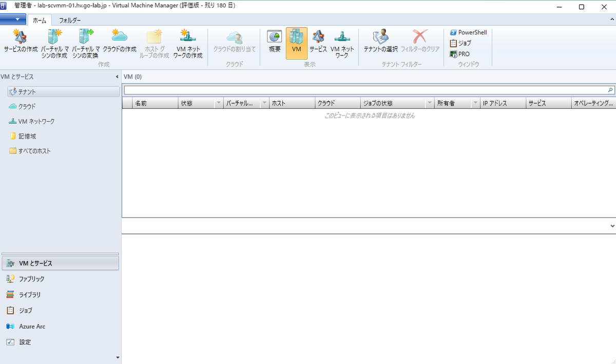Click the クラウドの割り当て icon
This screenshot has height=364, width=616.
(234, 44)
